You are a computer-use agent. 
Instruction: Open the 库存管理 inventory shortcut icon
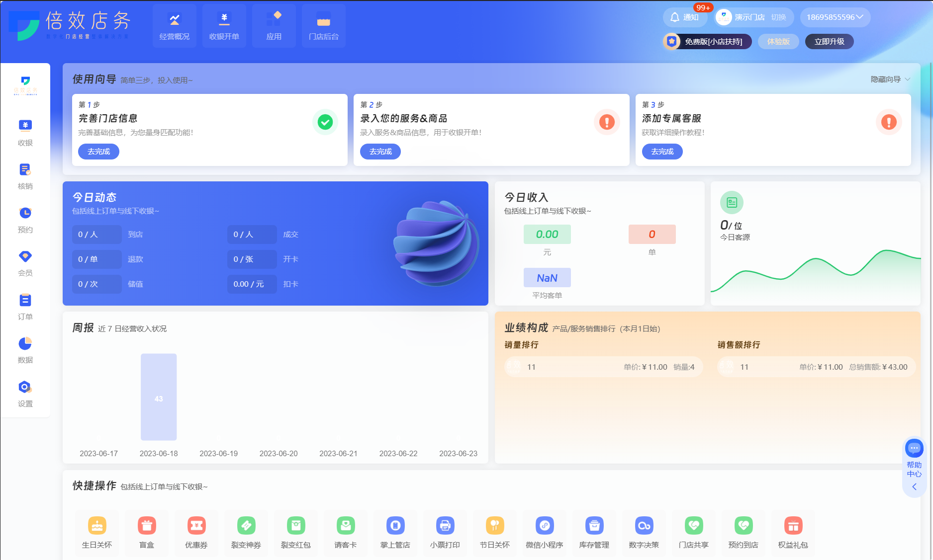pyautogui.click(x=594, y=526)
